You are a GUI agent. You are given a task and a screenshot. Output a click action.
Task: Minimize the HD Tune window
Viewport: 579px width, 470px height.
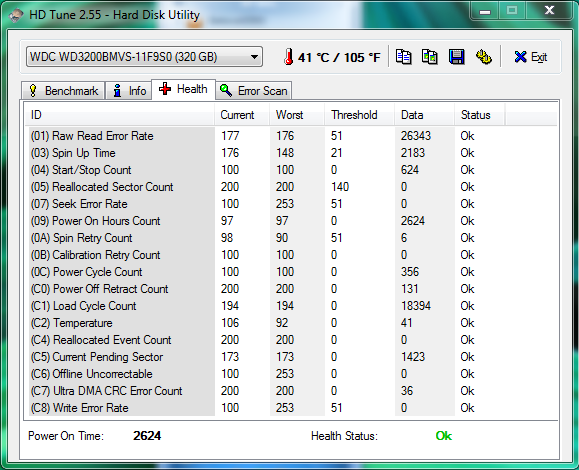click(x=485, y=11)
